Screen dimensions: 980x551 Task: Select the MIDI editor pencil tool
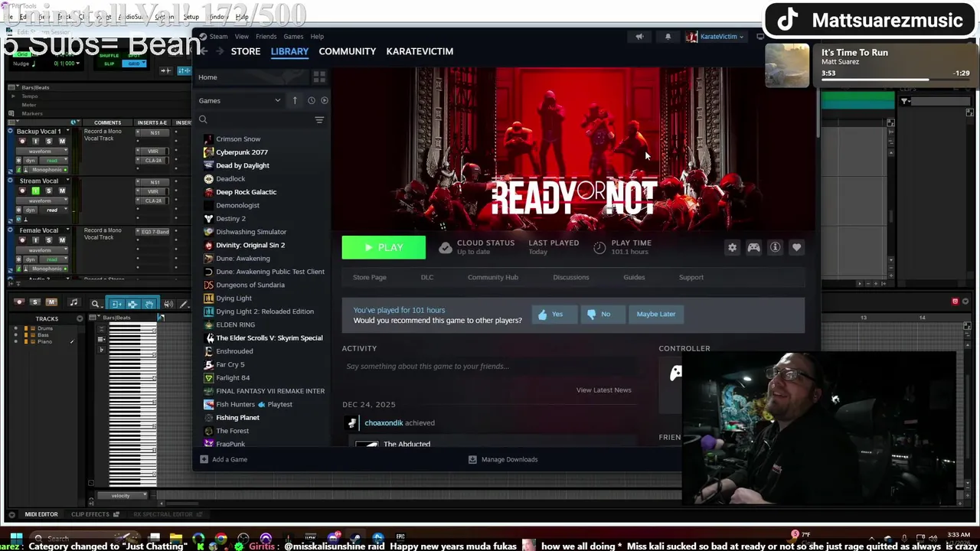tap(184, 304)
